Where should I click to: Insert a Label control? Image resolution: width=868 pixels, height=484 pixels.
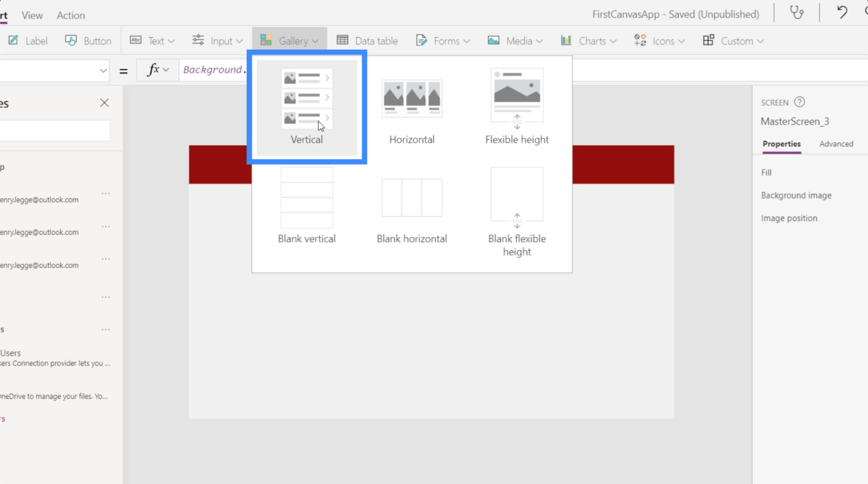pyautogui.click(x=28, y=41)
